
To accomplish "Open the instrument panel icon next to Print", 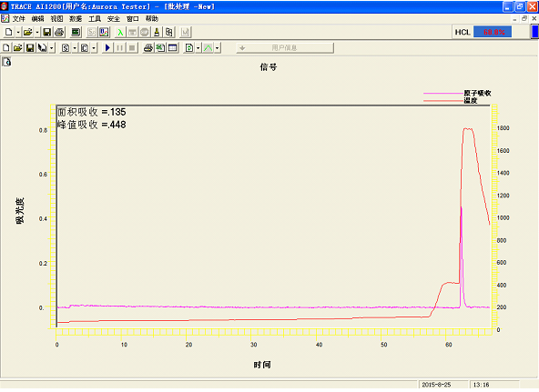I will [76, 32].
